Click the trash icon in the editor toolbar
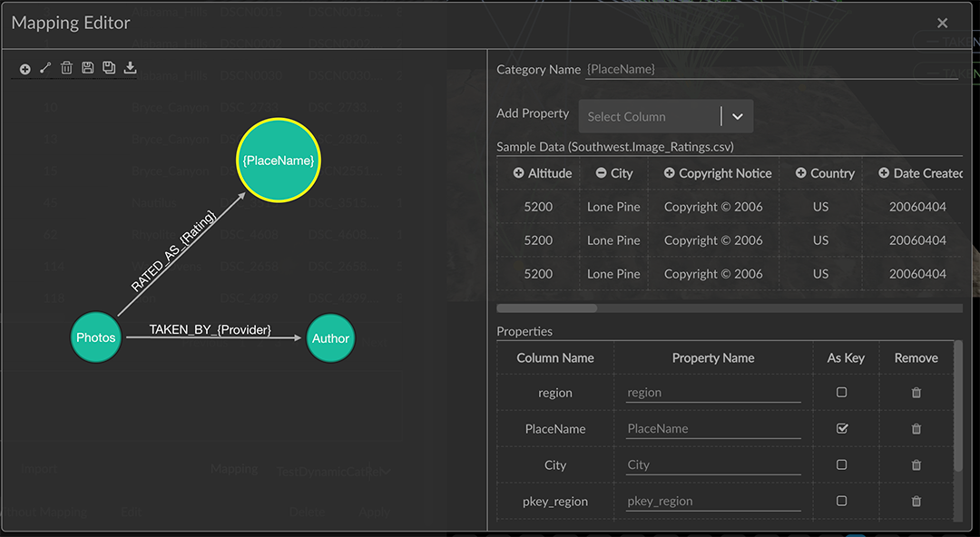The width and height of the screenshot is (980, 537). click(66, 68)
